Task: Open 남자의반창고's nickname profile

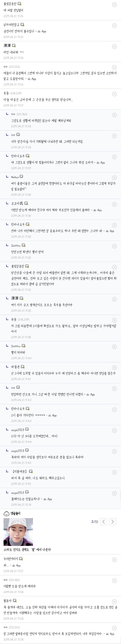Action: pos(11,25)
